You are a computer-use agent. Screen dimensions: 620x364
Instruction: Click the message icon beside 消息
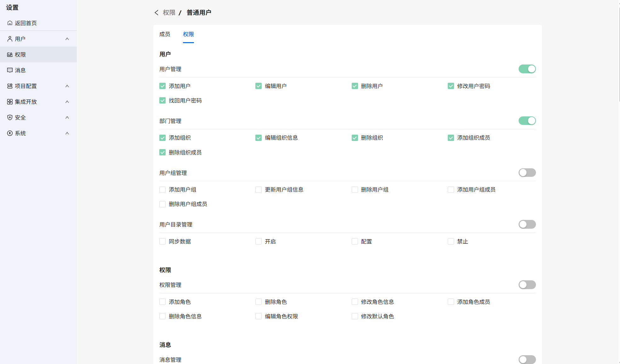10,70
